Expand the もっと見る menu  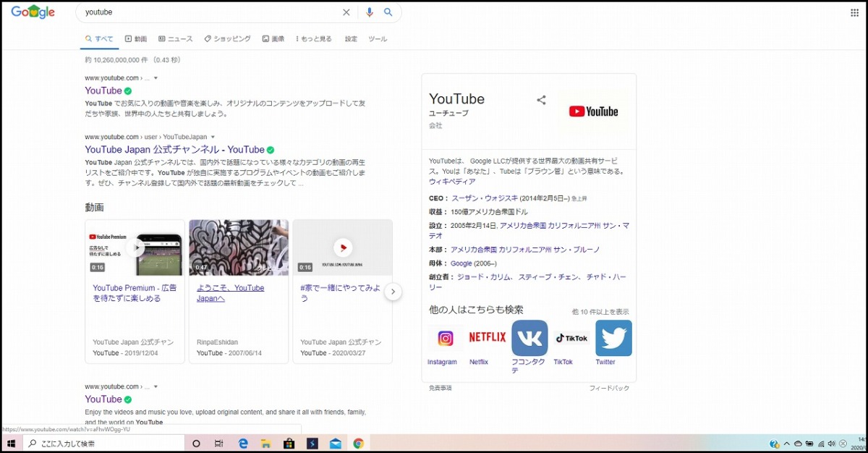[x=314, y=39]
